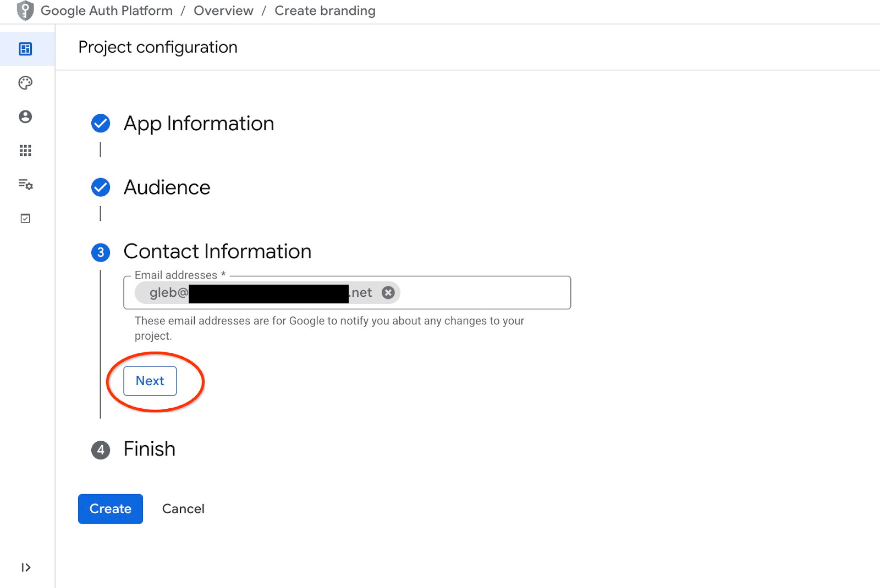Click the Google Auth Platform shield logo
The width and height of the screenshot is (880, 588).
(25, 10)
